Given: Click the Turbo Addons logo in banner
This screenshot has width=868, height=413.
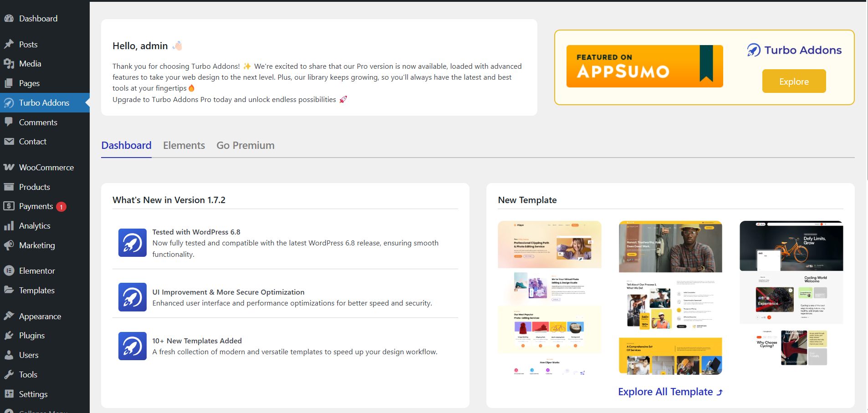Looking at the screenshot, I should (794, 50).
